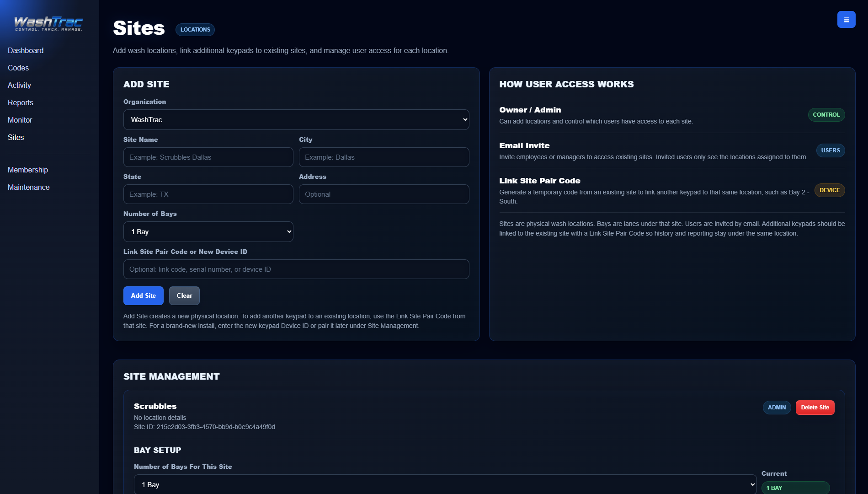
Task: Open the Number of Bays dropdown in Add Site
Action: (x=208, y=231)
